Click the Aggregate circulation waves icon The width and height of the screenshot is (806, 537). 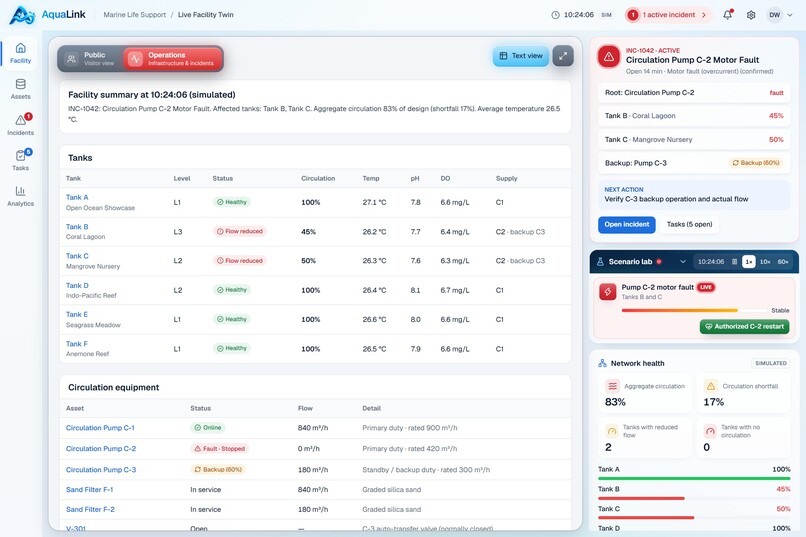coord(613,386)
